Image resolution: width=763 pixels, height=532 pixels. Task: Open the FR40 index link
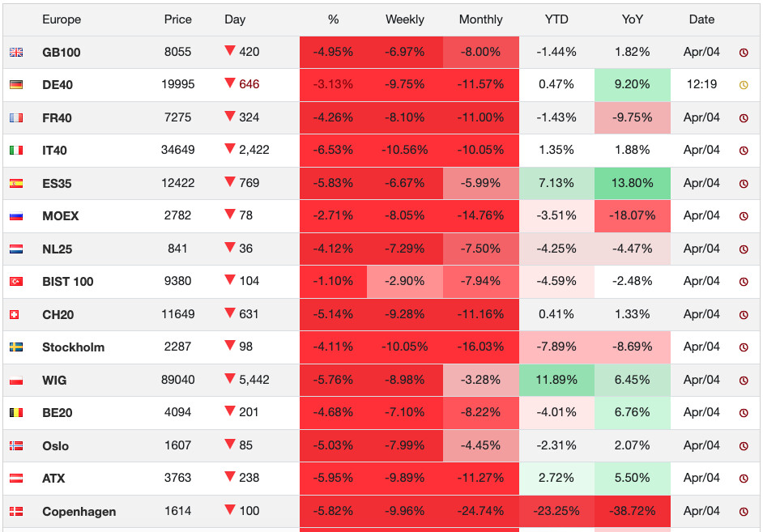click(x=57, y=118)
